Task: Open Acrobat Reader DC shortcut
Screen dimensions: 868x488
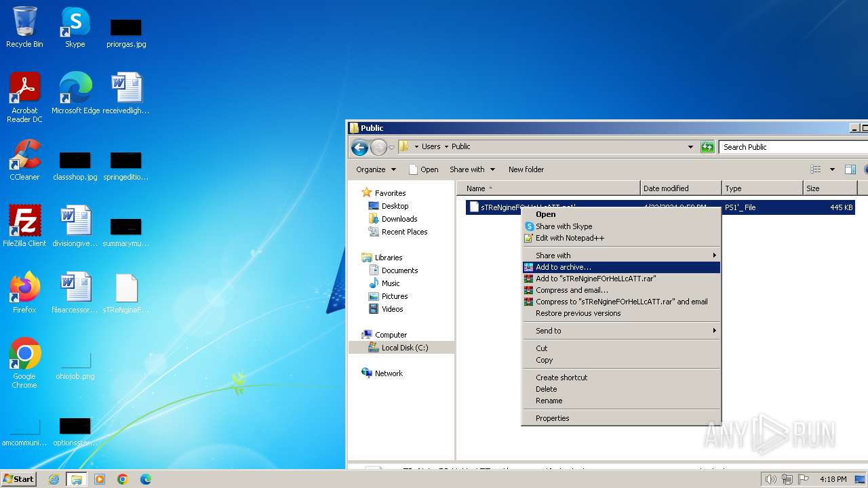Action: 24,97
